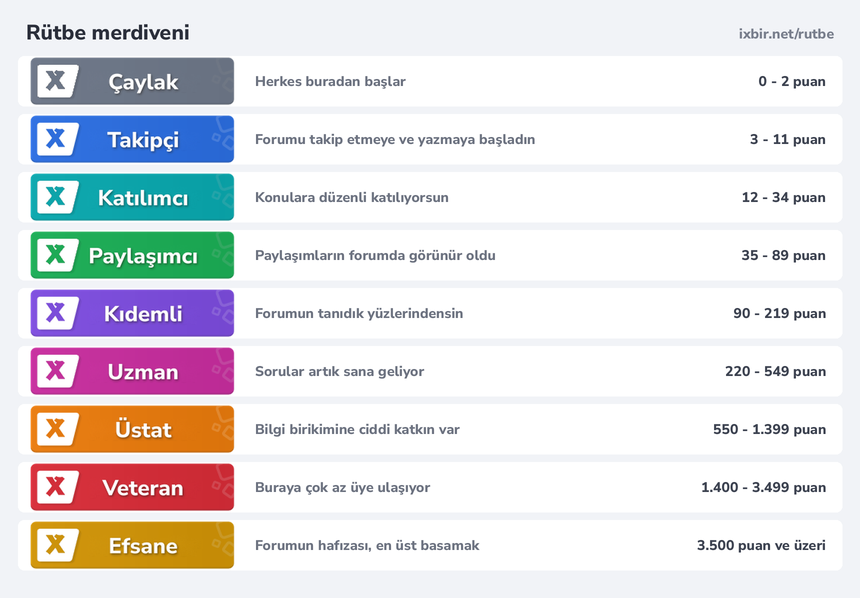Click the '90 - 219 puan' value

pos(779,313)
